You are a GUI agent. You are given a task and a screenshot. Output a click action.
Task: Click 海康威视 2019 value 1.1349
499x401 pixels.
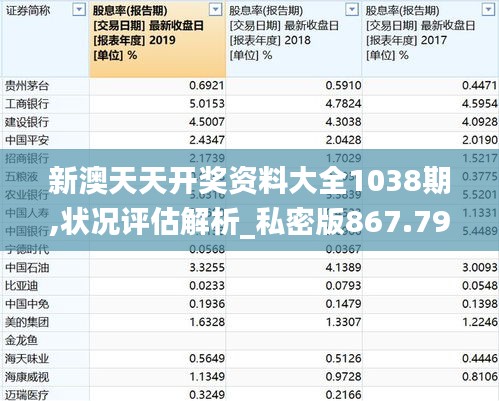207,377
